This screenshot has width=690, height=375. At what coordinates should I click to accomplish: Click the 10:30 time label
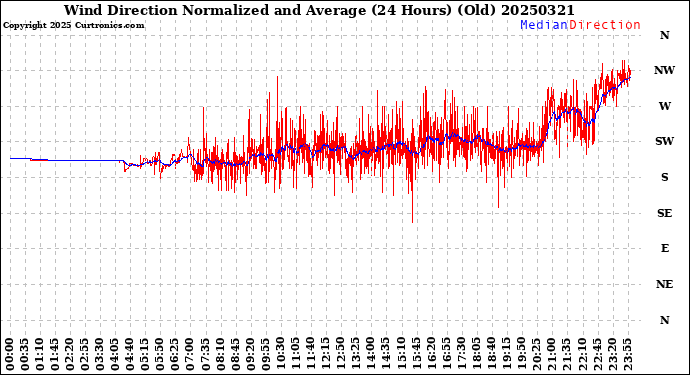tap(281, 354)
